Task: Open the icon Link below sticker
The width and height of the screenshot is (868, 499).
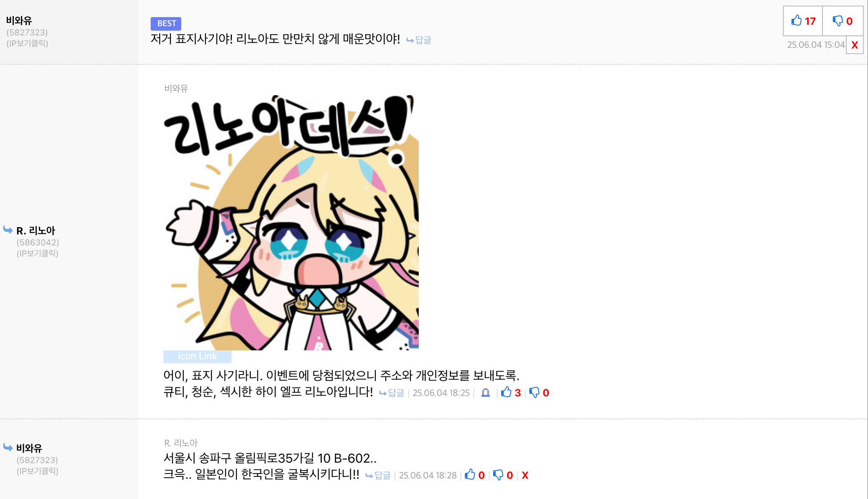Action: point(197,356)
